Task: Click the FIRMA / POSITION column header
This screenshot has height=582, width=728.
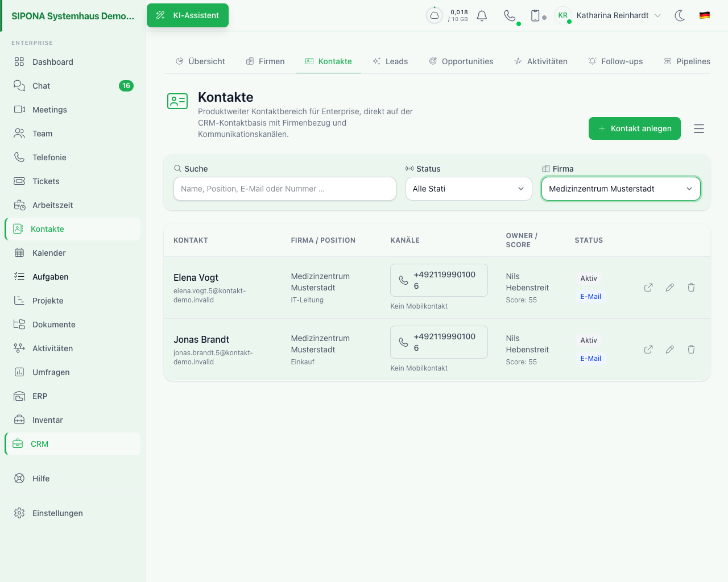Action: point(323,240)
